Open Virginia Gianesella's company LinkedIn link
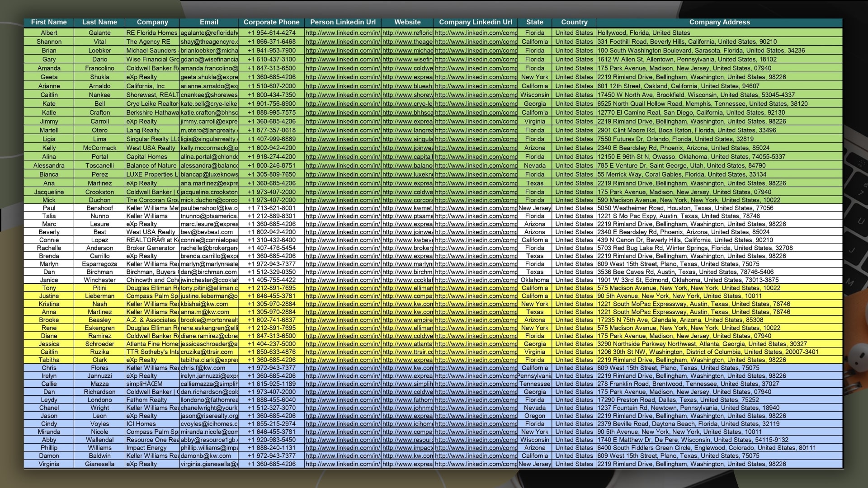 click(476, 464)
